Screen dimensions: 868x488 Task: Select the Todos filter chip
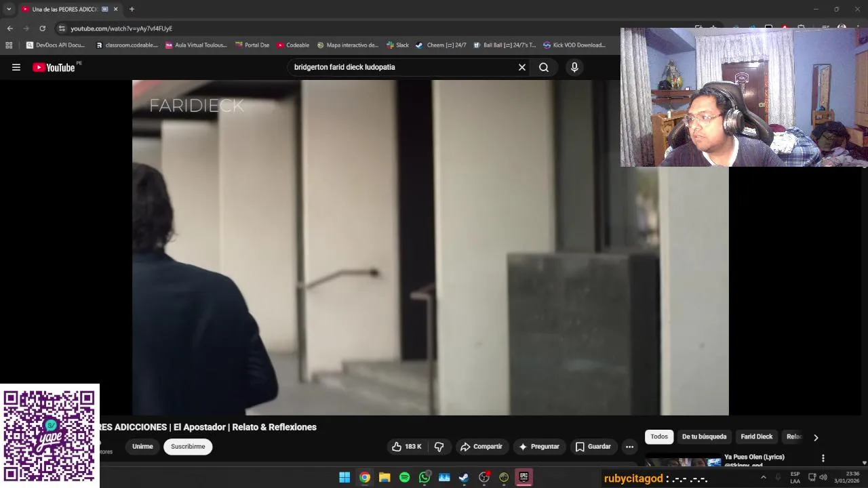click(659, 436)
